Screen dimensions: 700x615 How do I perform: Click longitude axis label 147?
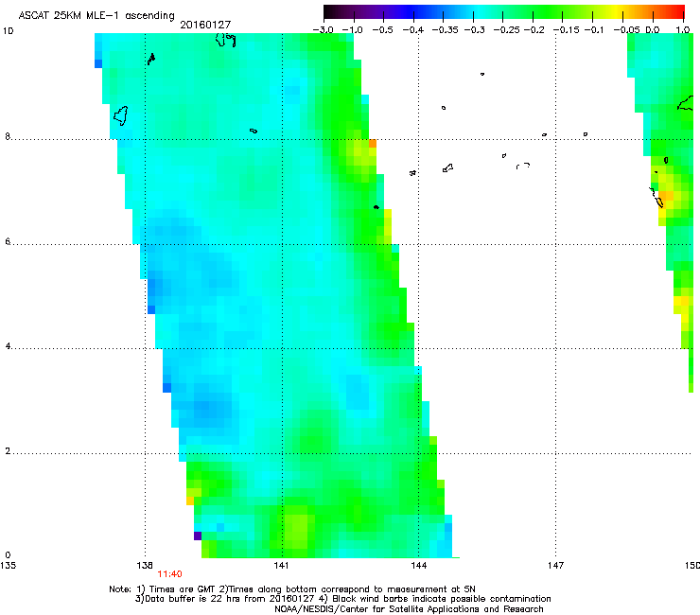556,566
